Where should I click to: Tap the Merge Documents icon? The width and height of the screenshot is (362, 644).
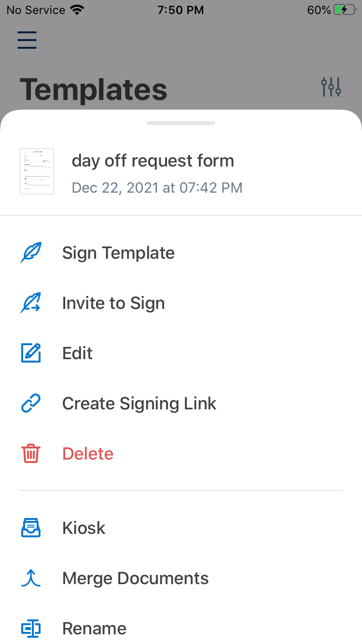point(31,578)
